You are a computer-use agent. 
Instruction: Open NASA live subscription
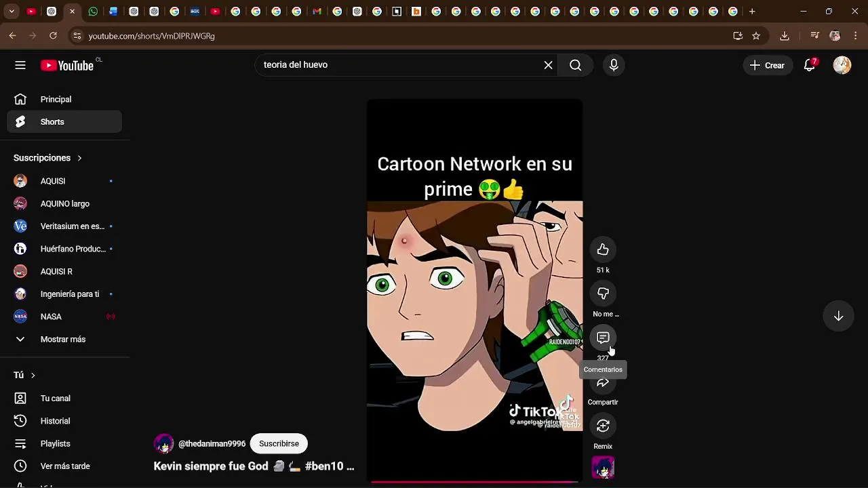point(64,317)
